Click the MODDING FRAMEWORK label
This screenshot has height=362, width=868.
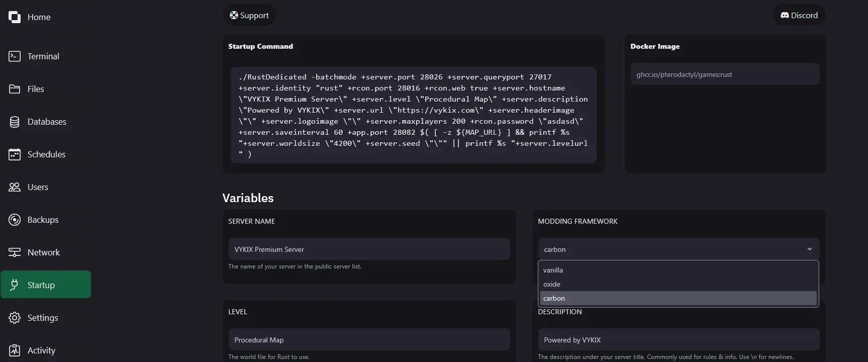[x=577, y=221]
